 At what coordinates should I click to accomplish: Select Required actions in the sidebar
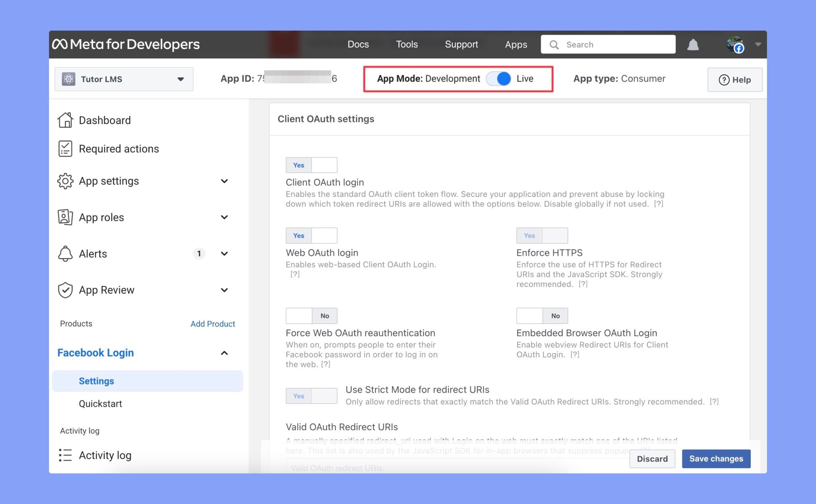pyautogui.click(x=118, y=148)
